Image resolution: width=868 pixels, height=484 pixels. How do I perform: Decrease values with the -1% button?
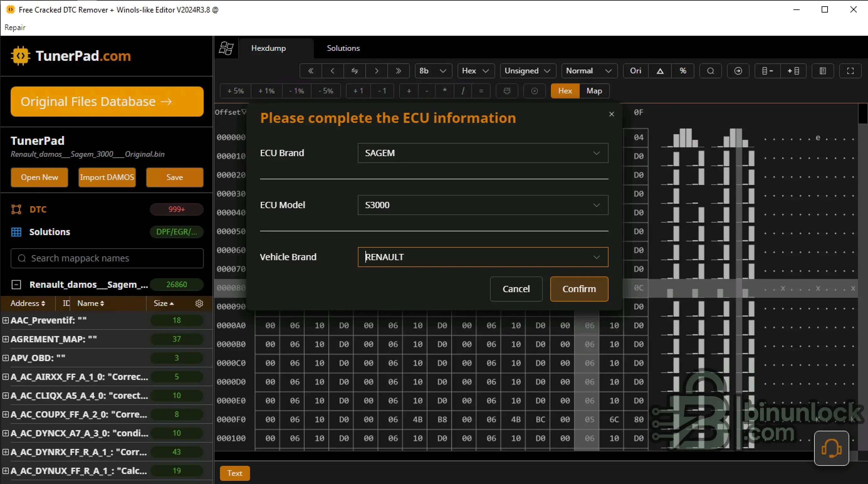(296, 91)
